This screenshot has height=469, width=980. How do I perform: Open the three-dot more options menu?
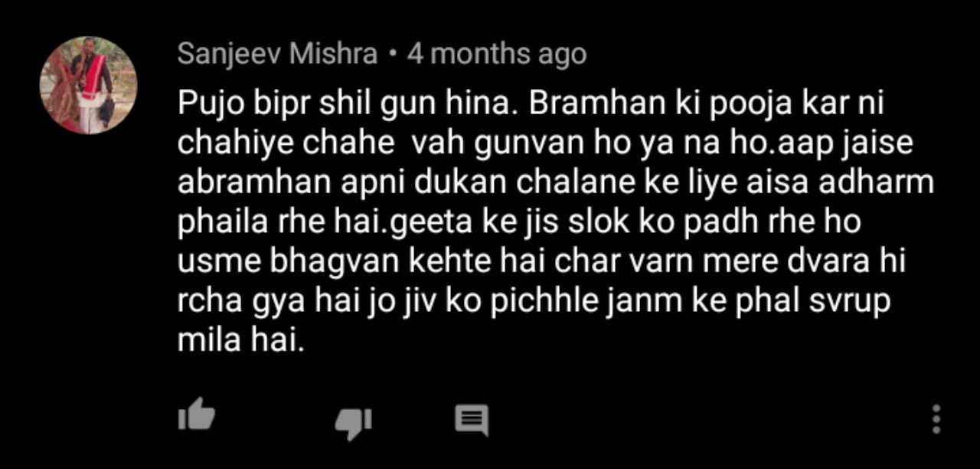tap(936, 420)
